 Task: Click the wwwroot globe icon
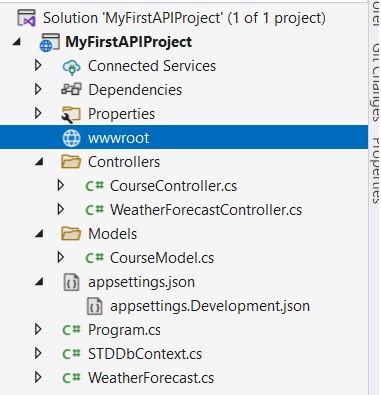(71, 138)
